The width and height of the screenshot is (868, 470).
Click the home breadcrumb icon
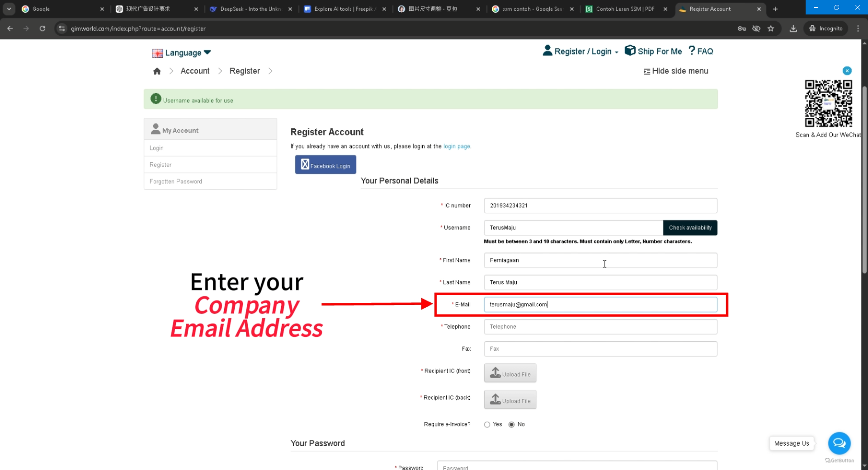pos(157,71)
